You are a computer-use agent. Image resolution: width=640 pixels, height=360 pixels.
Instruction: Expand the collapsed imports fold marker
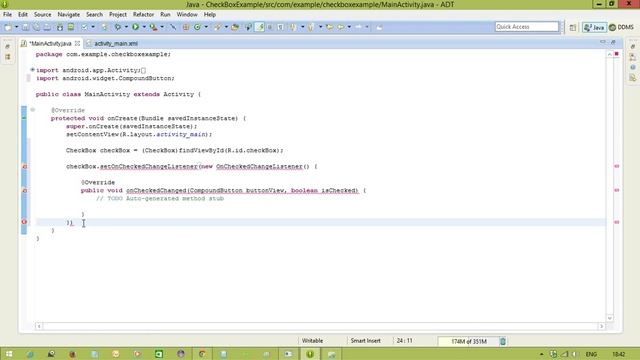(x=32, y=70)
